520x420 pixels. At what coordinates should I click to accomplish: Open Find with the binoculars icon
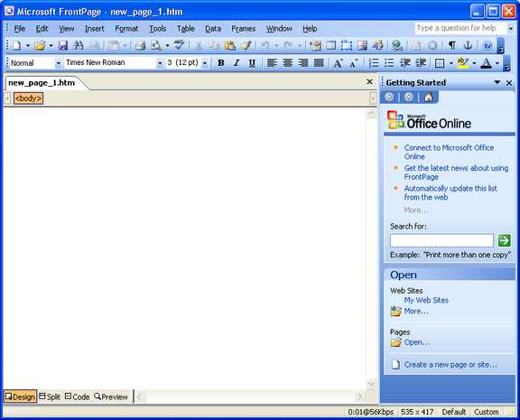79,45
